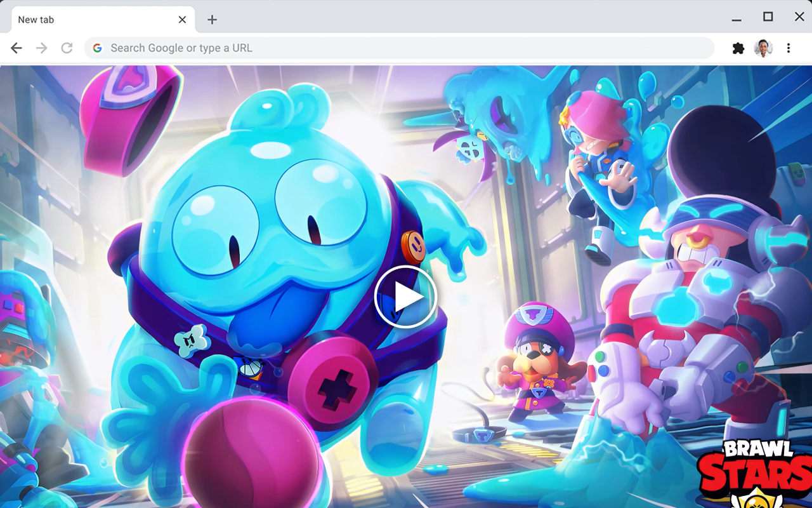The height and width of the screenshot is (508, 812).
Task: Open a new tab with the plus button
Action: coord(211,20)
